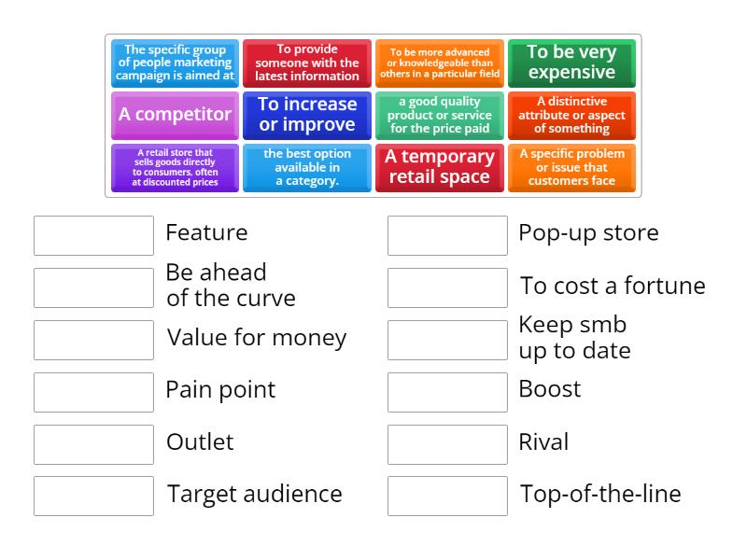Pick the 'To increase or improve' tile
Image resolution: width=747 pixels, height=560 pixels.
(x=307, y=115)
